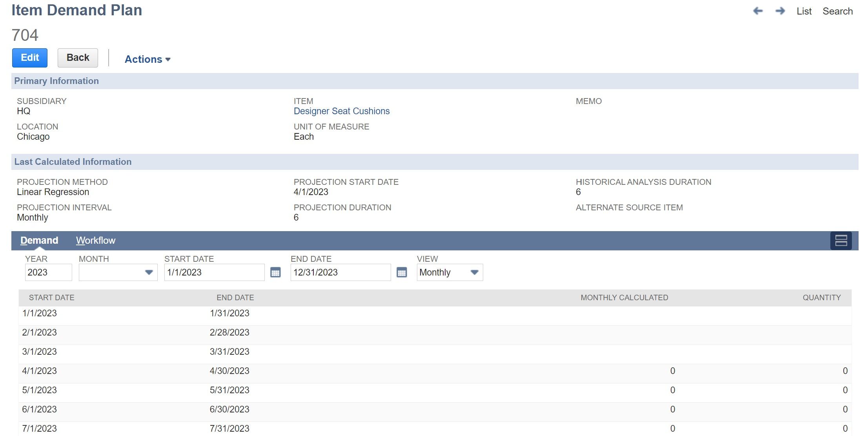
Task: Click inside the Year input field
Action: coord(48,272)
